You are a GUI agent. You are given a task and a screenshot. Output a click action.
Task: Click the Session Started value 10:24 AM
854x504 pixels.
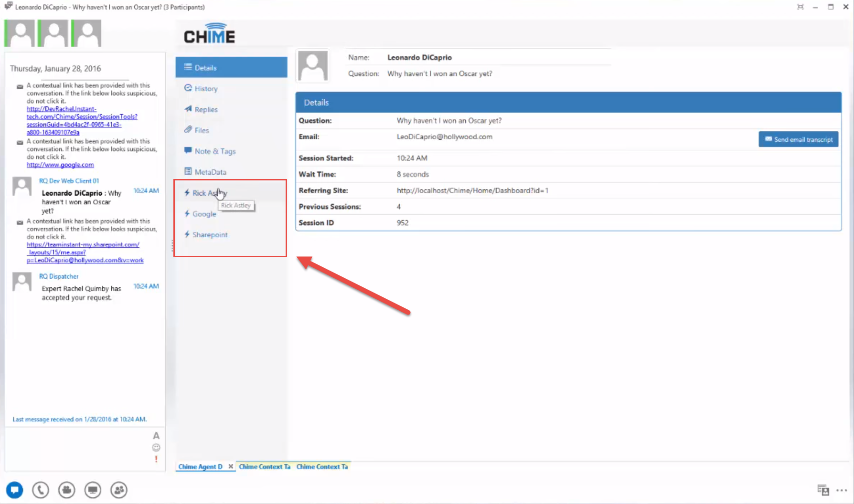[412, 158]
